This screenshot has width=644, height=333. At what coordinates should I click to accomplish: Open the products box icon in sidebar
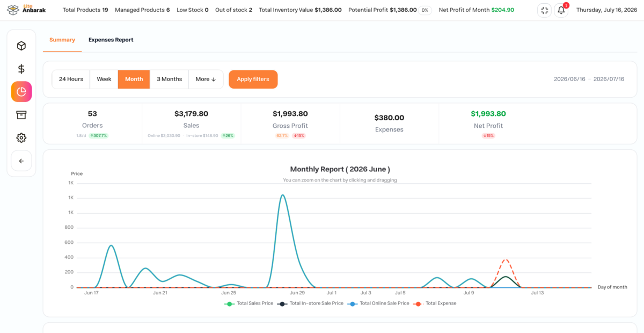tap(21, 46)
